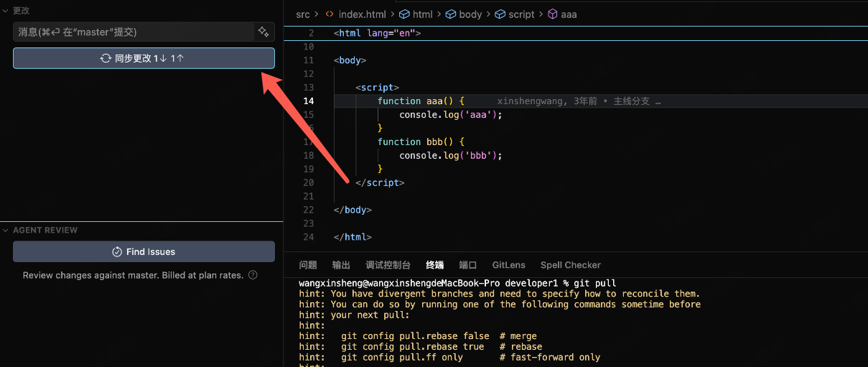Click the function aaa() declaration text
This screenshot has width=868, height=367.
421,101
